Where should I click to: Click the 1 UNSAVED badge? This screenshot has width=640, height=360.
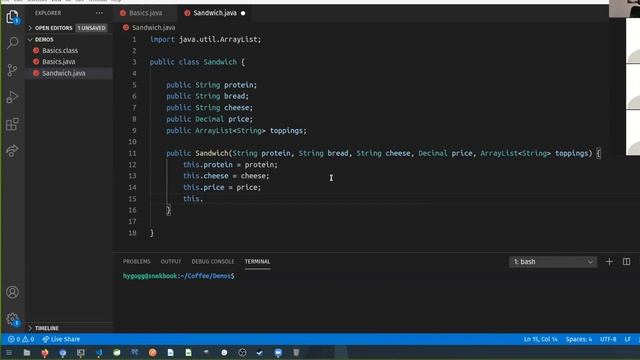click(x=91, y=28)
